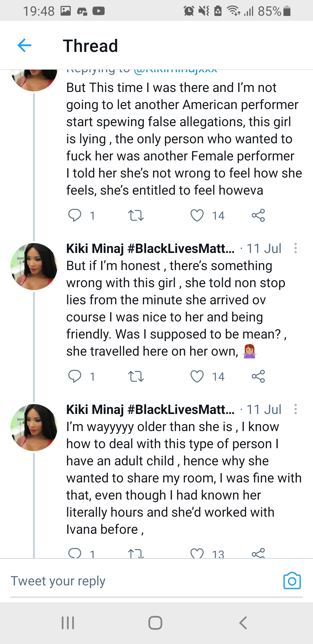The image size is (313, 644).
Task: Reply to the 'But if I'm honest' tweet
Action: [x=75, y=377]
